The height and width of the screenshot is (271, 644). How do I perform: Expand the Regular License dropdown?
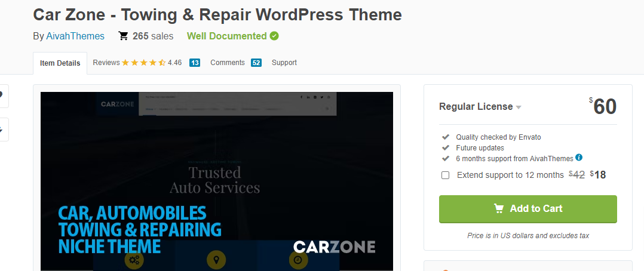point(480,107)
